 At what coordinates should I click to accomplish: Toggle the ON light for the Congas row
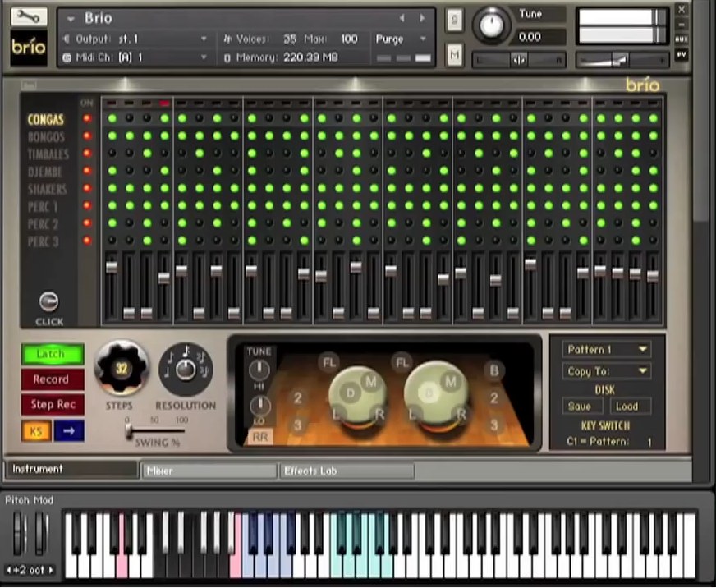pos(87,119)
